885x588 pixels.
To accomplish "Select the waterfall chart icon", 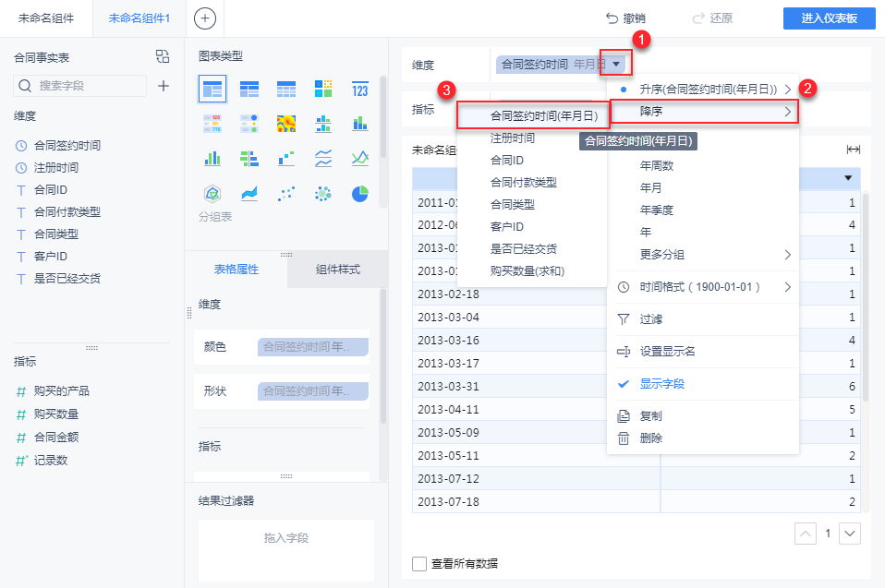I will point(286,159).
